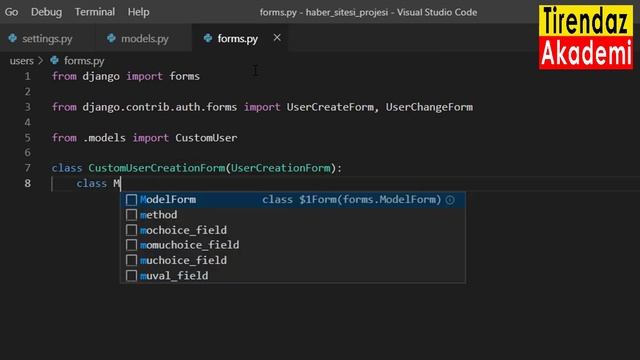This screenshot has width=640, height=360.
Task: Click UserCreationForm inside the parentheses
Action: coord(281,168)
